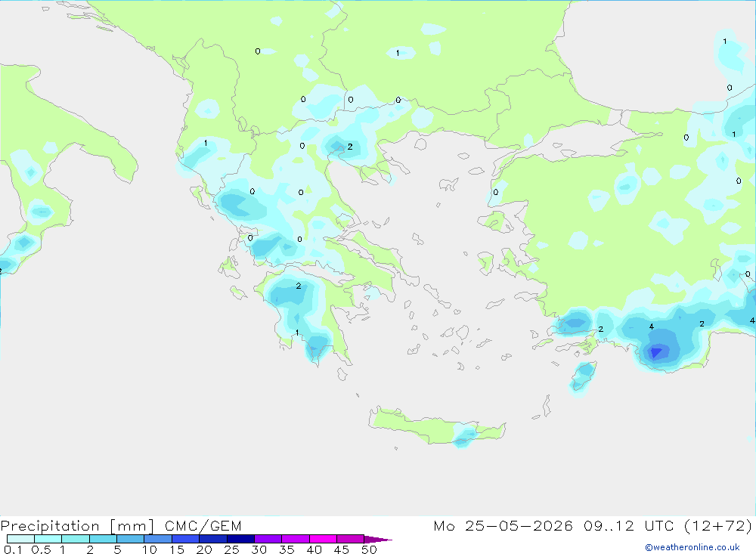Click the '(12+72)' forecast offset text
Viewport: 756px width, 554px height.
[718, 525]
